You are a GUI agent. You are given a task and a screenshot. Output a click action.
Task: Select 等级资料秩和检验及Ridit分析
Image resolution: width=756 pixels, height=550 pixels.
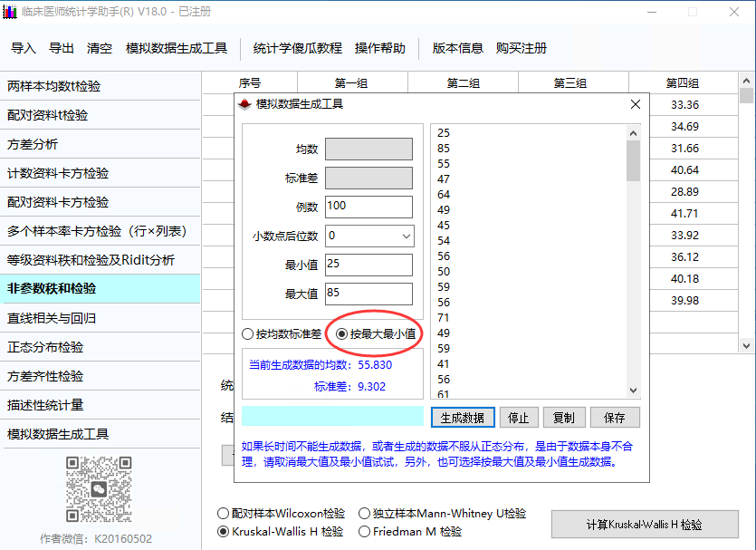pos(100,260)
